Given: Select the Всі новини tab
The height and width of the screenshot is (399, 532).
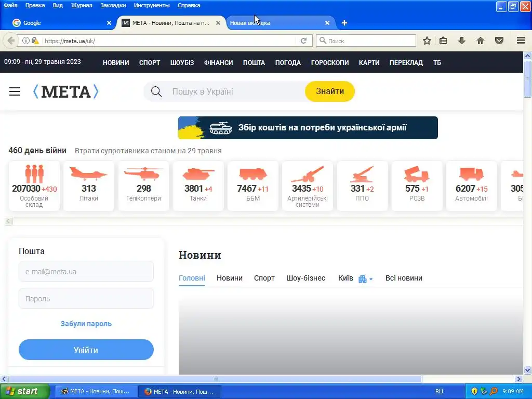Looking at the screenshot, I should [x=404, y=278].
